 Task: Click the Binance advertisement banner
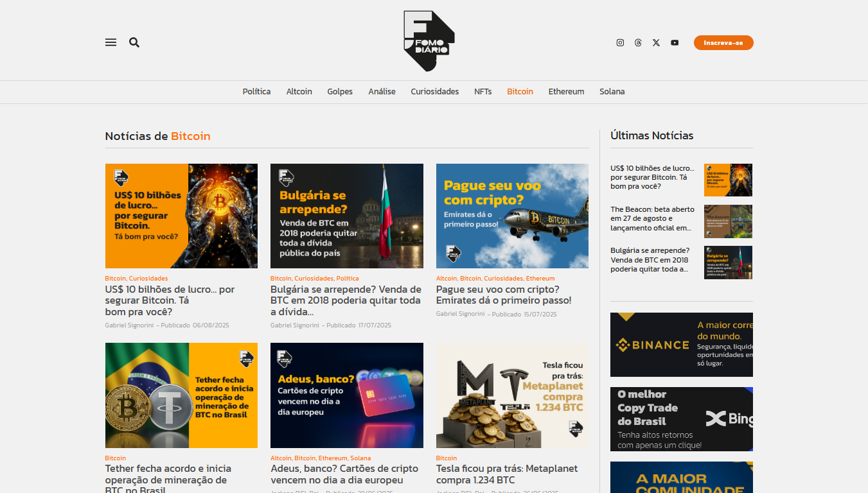pos(681,345)
